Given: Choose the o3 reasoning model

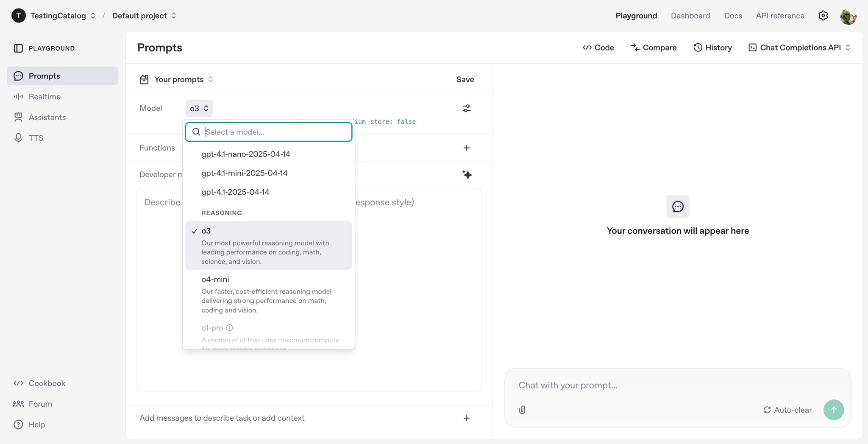Looking at the screenshot, I should pyautogui.click(x=269, y=246).
